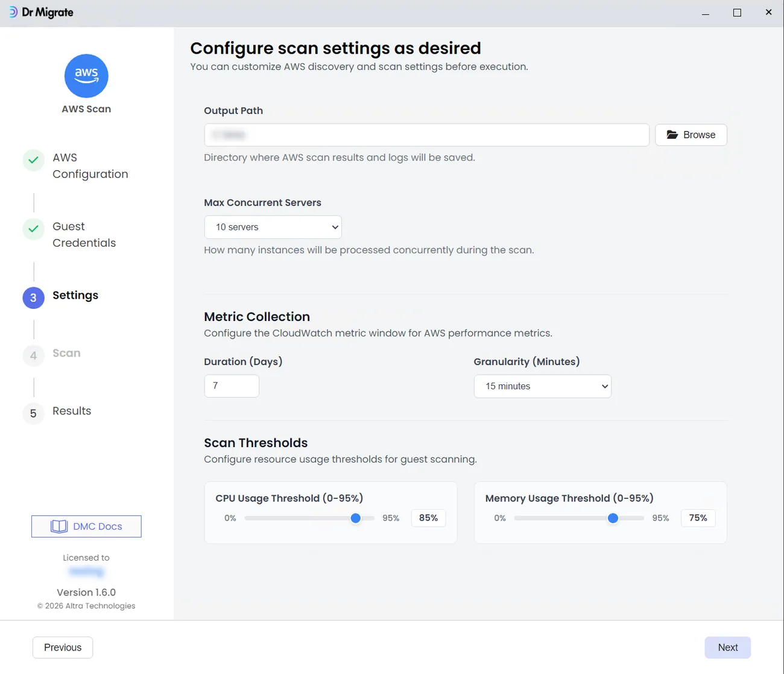The image size is (784, 674).
Task: Click the 'Metric Collection' heading
Action: click(x=257, y=317)
